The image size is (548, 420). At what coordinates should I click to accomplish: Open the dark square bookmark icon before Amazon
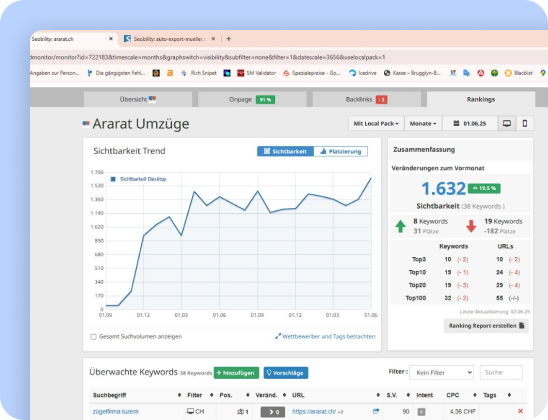(x=156, y=73)
